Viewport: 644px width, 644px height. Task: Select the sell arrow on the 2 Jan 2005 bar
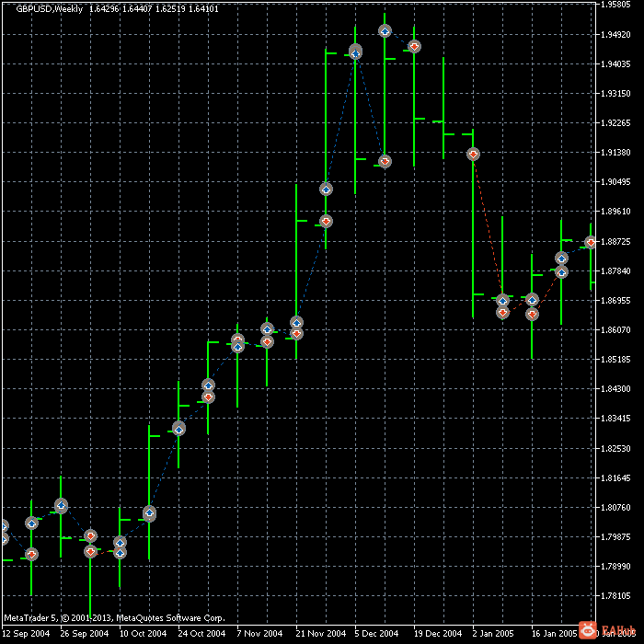point(473,154)
